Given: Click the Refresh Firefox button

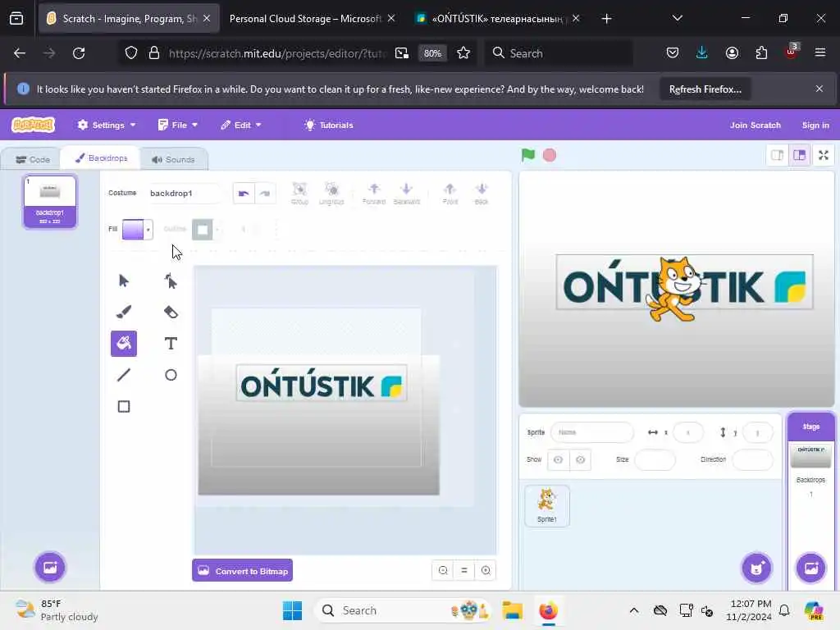Looking at the screenshot, I should coord(705,89).
